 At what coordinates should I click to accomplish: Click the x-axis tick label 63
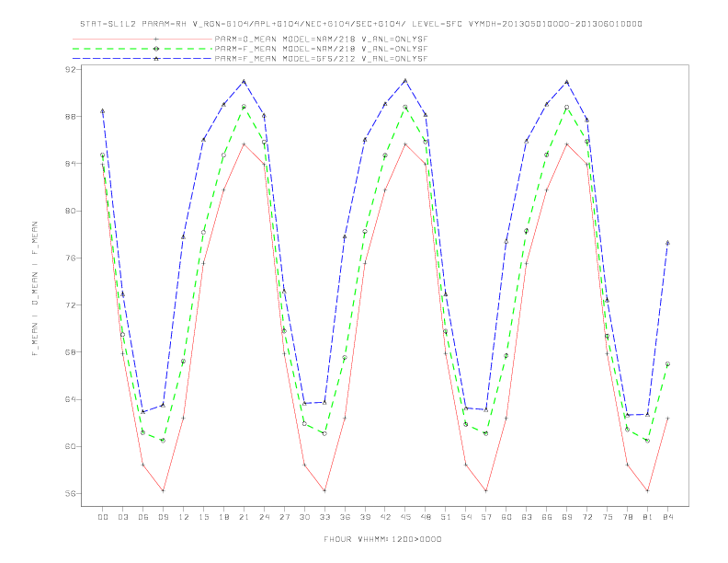point(527,517)
